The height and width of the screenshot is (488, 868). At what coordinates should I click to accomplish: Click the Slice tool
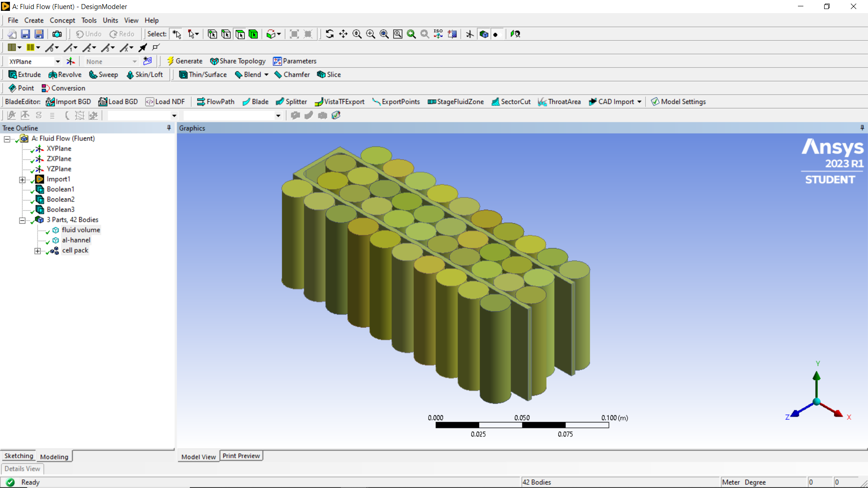329,75
